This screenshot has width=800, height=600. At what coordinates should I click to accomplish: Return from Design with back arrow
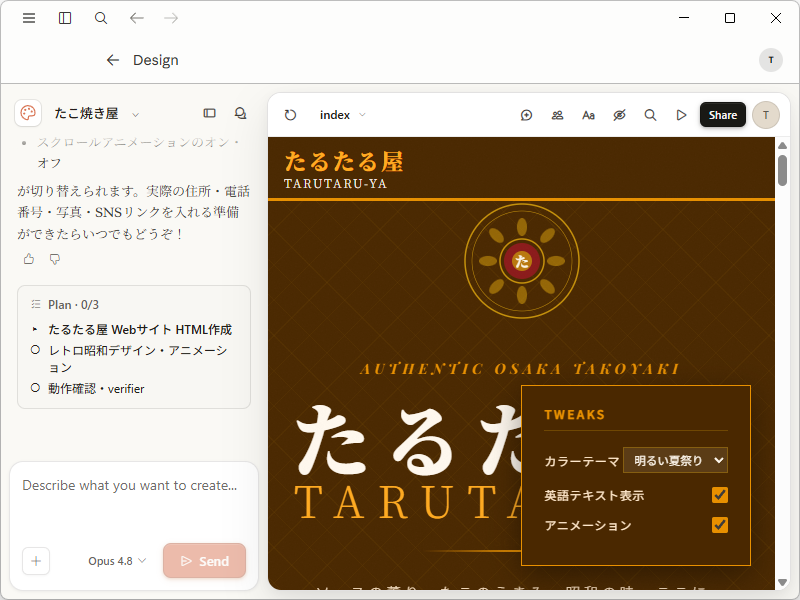pos(113,60)
